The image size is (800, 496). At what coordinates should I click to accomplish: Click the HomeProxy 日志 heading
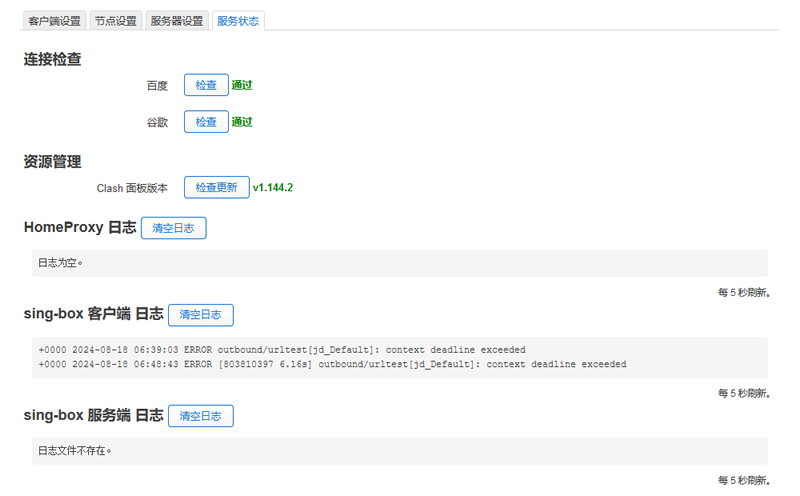pos(80,227)
